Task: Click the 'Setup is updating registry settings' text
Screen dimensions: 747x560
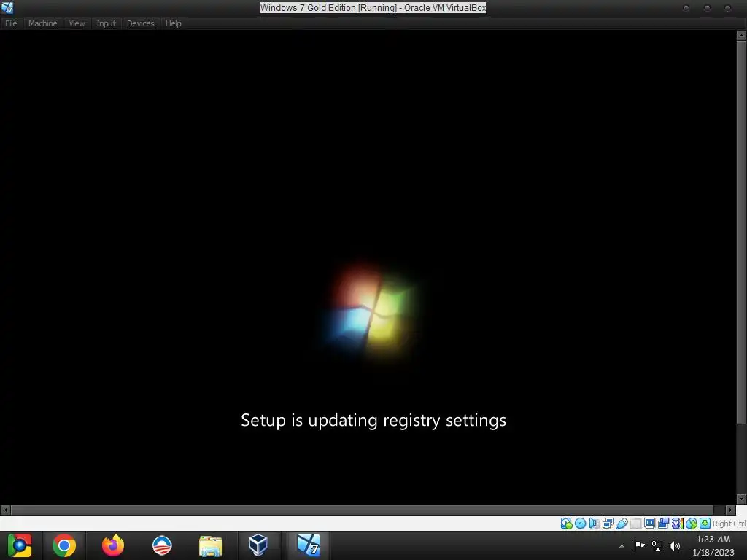Action: point(373,420)
